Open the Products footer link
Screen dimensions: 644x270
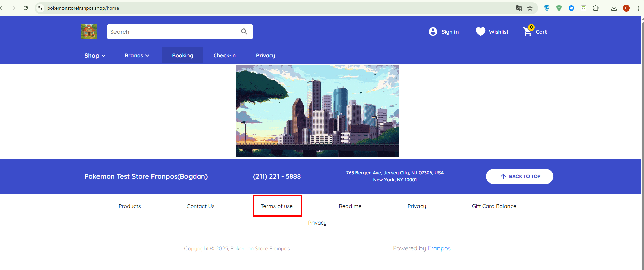coord(129,206)
